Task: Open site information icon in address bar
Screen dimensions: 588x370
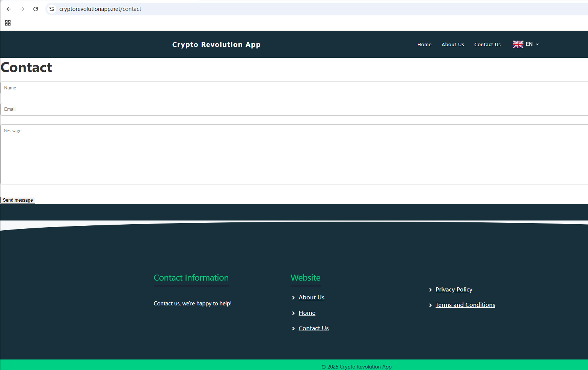Action: pos(52,9)
